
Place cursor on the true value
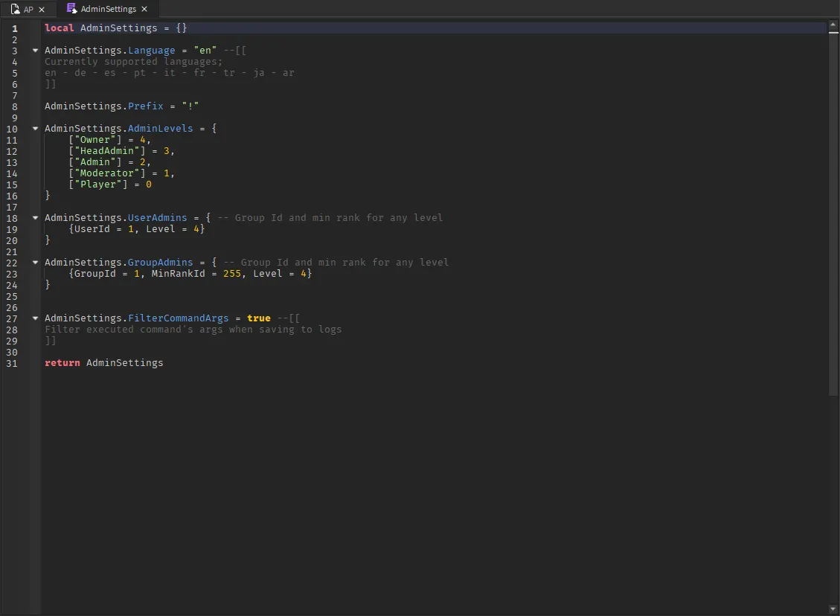[x=259, y=318]
